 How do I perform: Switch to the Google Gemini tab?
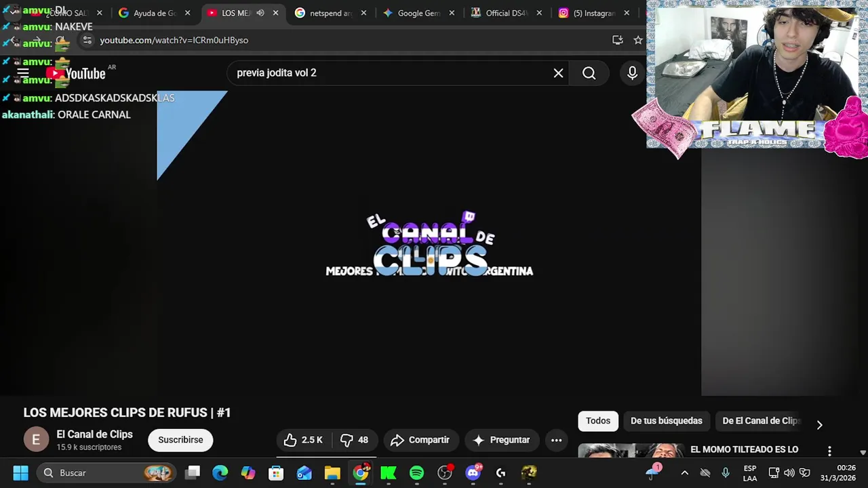pyautogui.click(x=418, y=13)
